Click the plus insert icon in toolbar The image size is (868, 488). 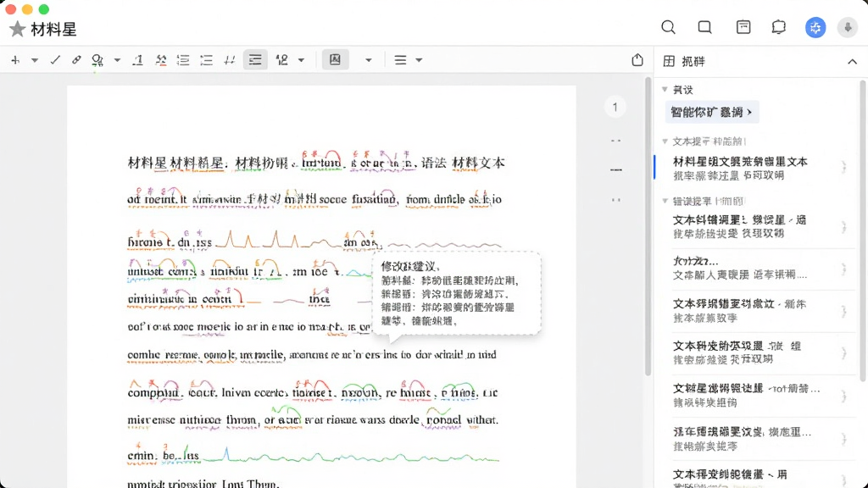15,60
